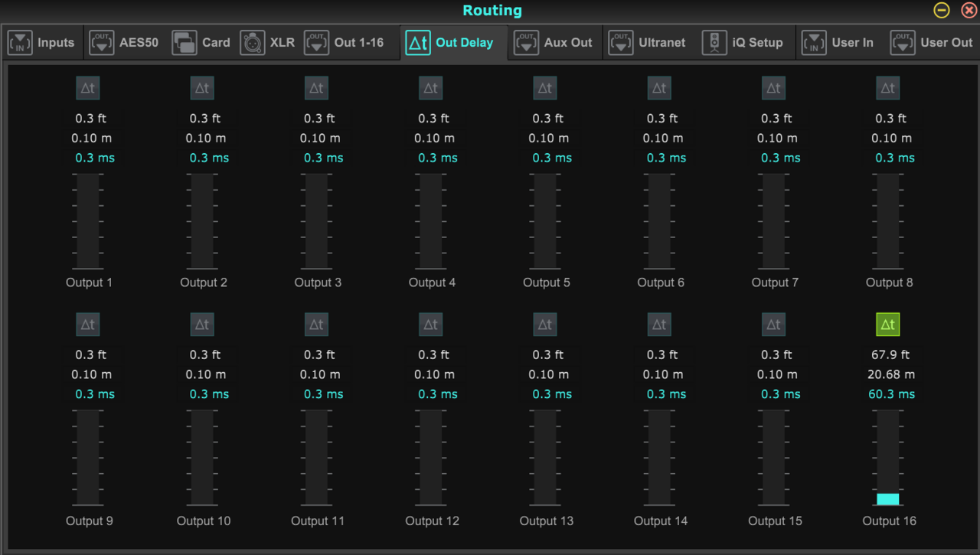980x555 pixels.
Task: Click the Aux Out tab icon
Action: 526,43
